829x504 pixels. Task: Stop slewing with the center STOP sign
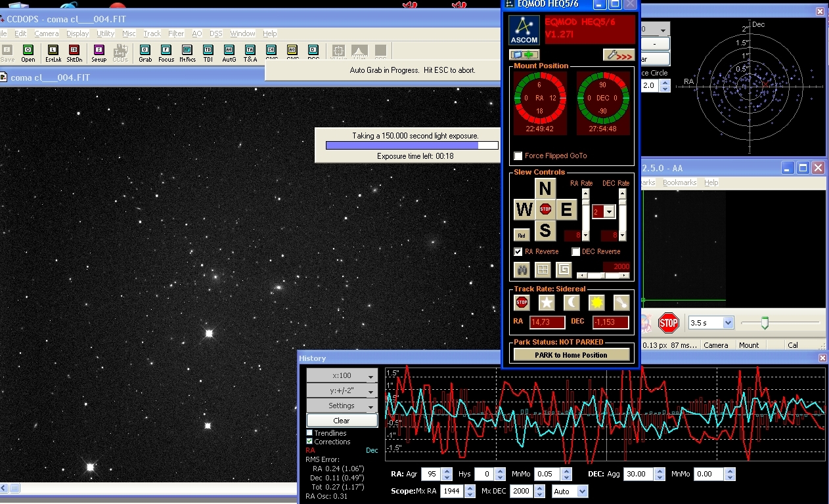(x=545, y=209)
